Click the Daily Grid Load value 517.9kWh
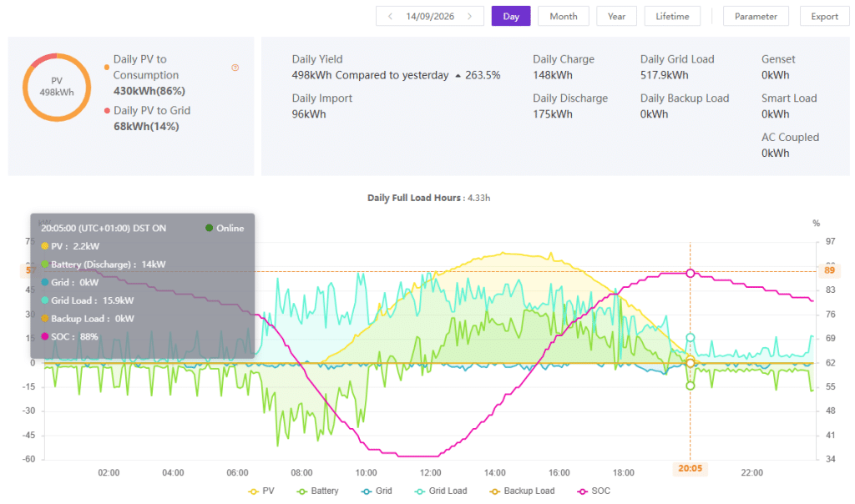The width and height of the screenshot is (855, 504). point(664,75)
